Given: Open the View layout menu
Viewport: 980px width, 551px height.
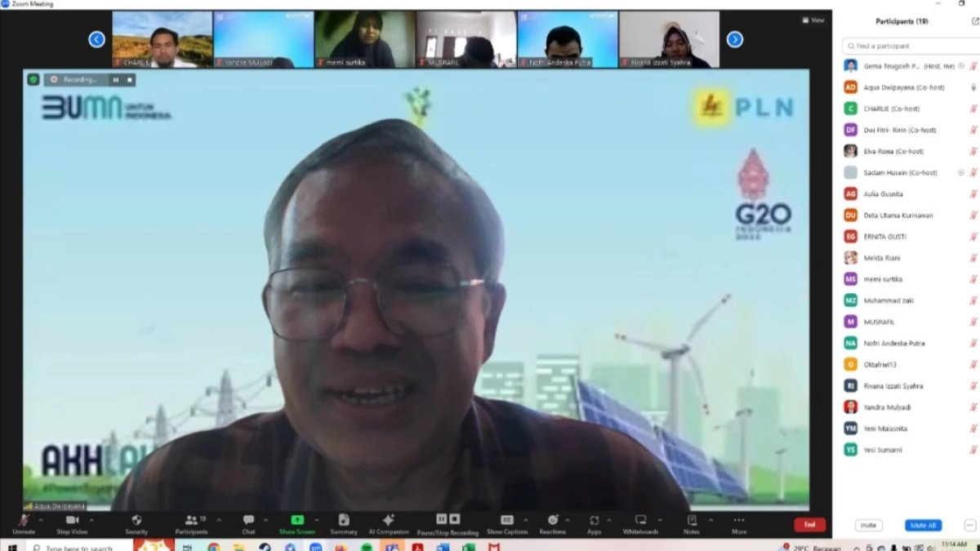Looking at the screenshot, I should 813,20.
